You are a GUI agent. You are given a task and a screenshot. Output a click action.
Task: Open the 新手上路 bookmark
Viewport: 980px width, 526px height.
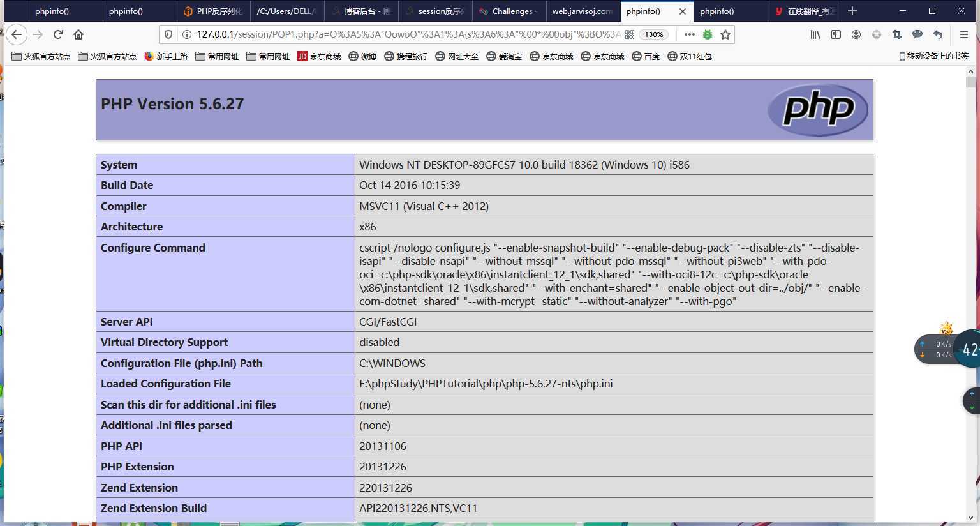click(166, 56)
